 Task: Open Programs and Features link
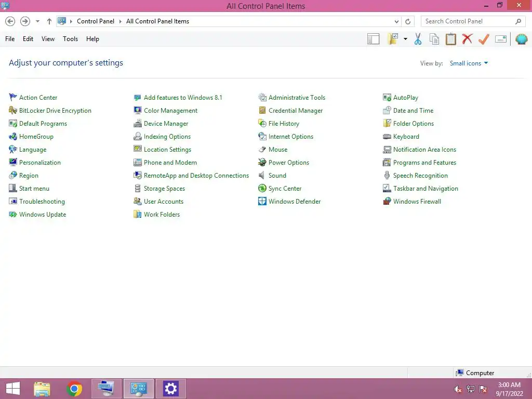click(x=424, y=162)
